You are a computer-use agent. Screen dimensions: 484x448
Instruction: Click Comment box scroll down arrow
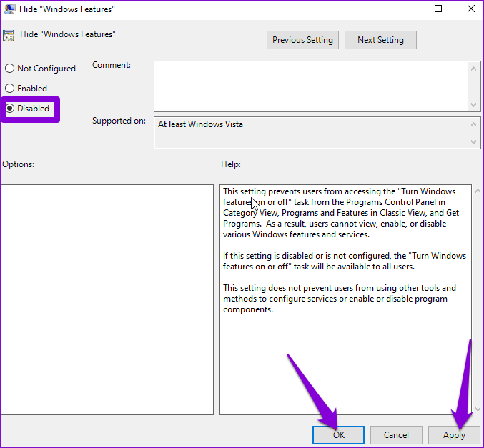click(473, 105)
